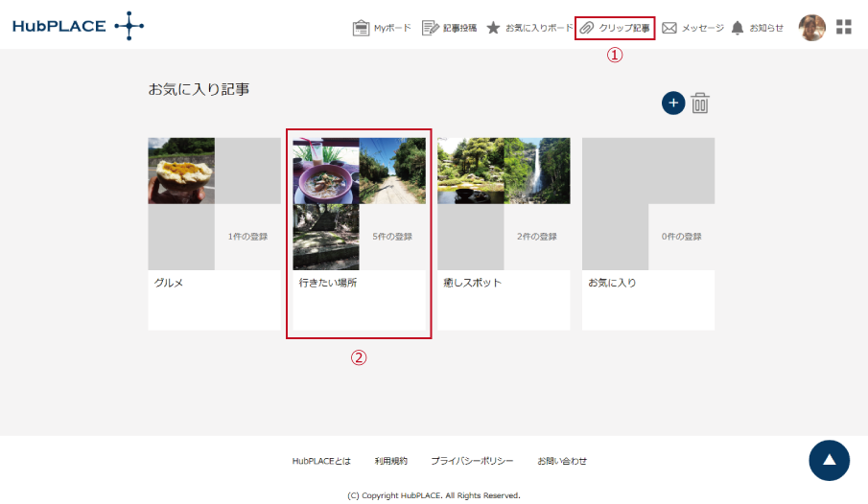Open お気に入りボード menu item

529,28
